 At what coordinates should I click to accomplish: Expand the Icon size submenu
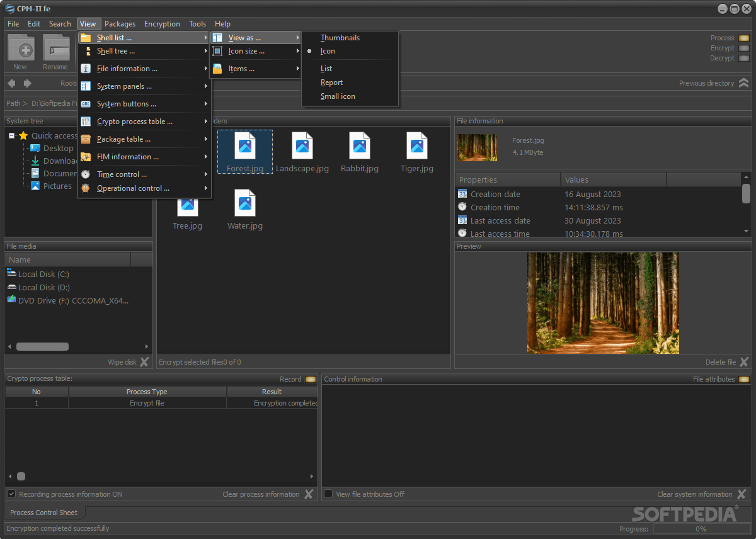[x=255, y=51]
